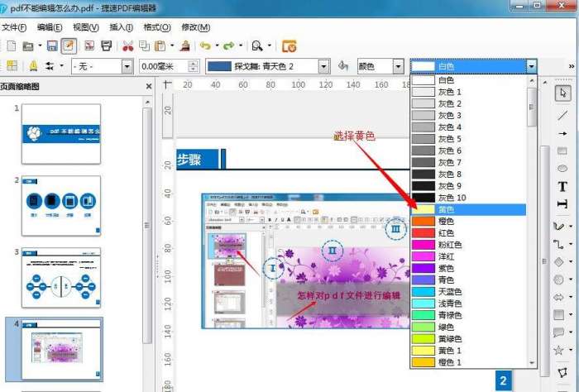
Task: Open the 插入(I) menu
Action: pos(121,27)
